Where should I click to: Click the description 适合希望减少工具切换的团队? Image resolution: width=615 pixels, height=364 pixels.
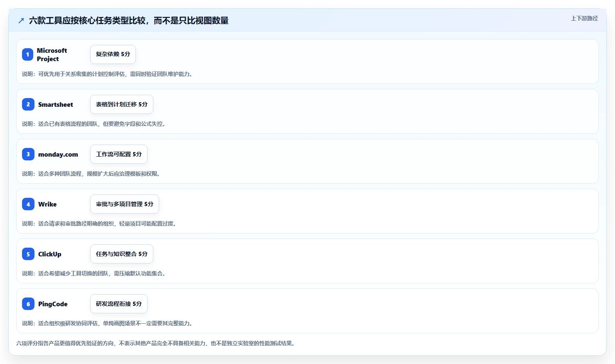click(73, 273)
